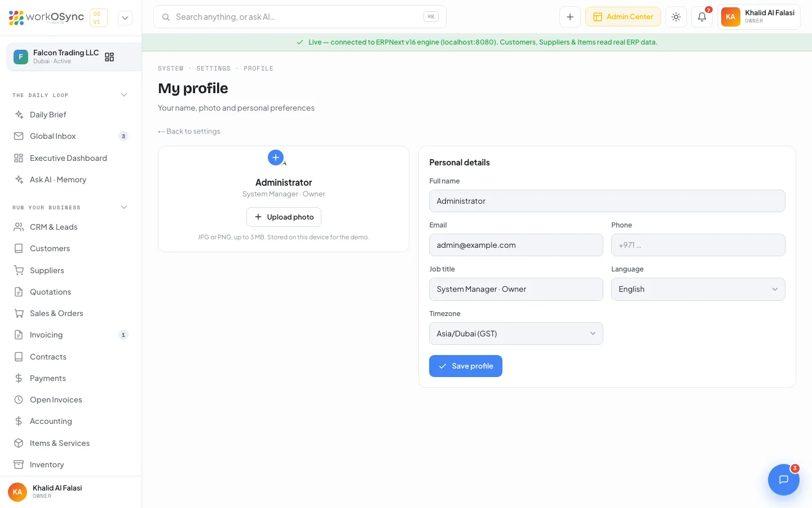Viewport: 812px width, 508px height.
Task: Click Upload photo button
Action: [284, 217]
